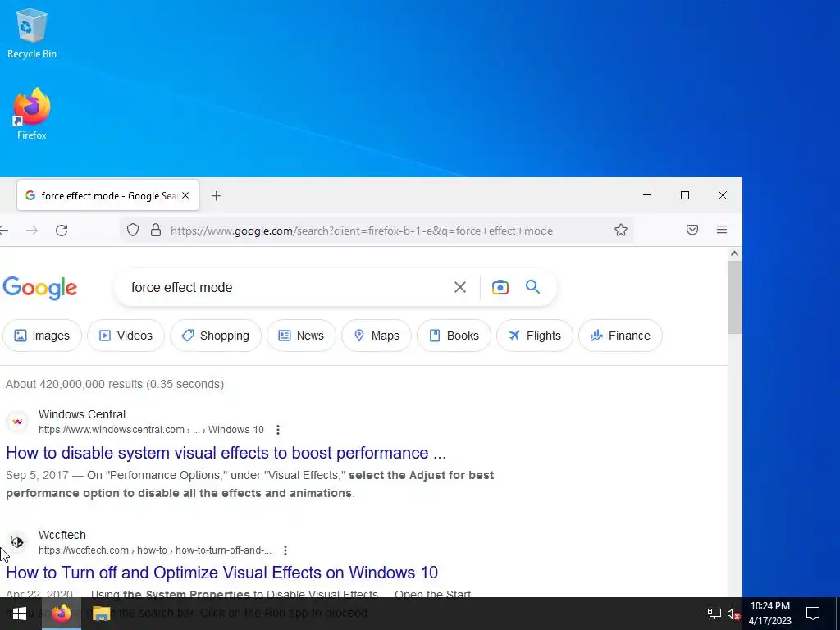Select the 'force effect mode - Google Search' tab

click(107, 195)
